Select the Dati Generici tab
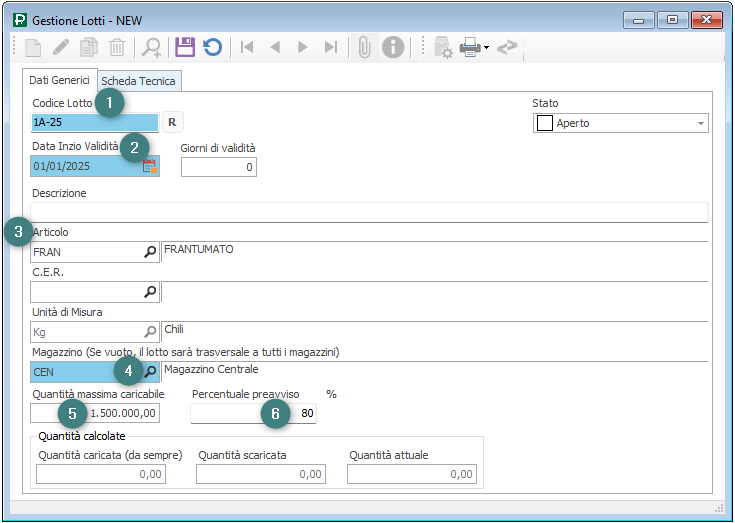The height and width of the screenshot is (523, 735). tap(59, 80)
